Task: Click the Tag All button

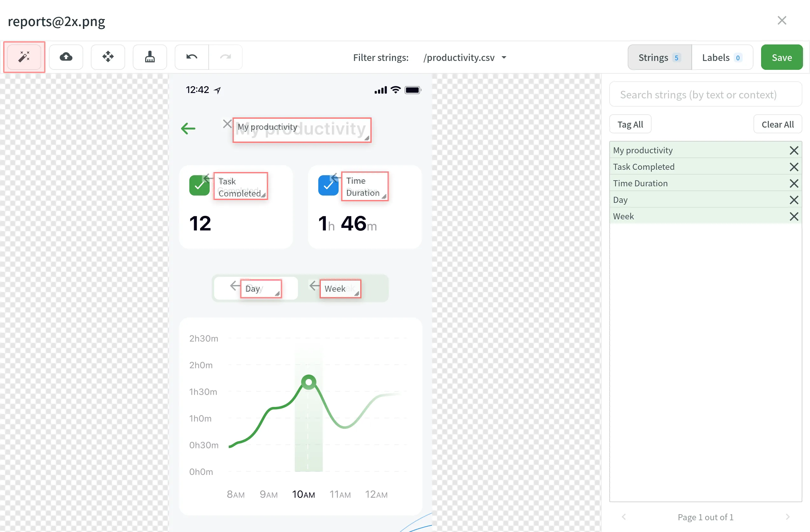Action: point(631,124)
